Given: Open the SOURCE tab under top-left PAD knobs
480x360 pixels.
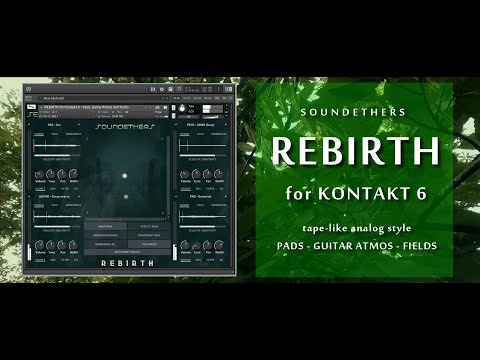Looking at the screenshot, I should point(40,189).
